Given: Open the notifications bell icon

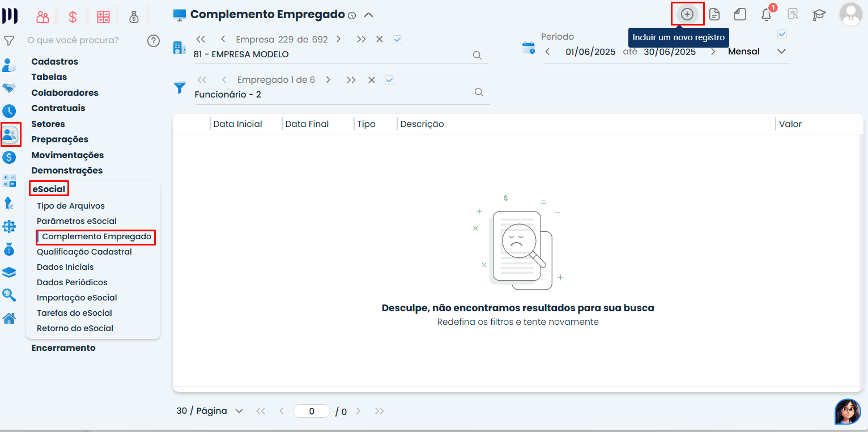Looking at the screenshot, I should point(766,15).
